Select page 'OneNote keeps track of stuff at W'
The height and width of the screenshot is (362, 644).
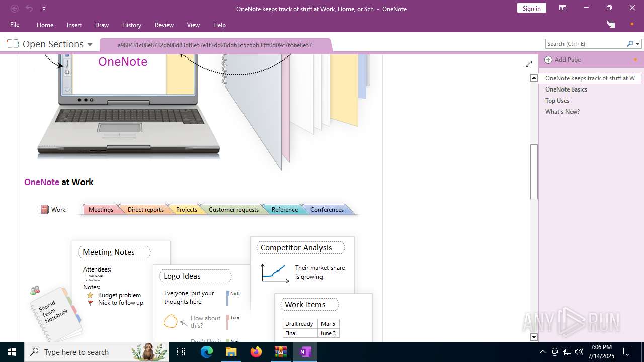[590, 78]
